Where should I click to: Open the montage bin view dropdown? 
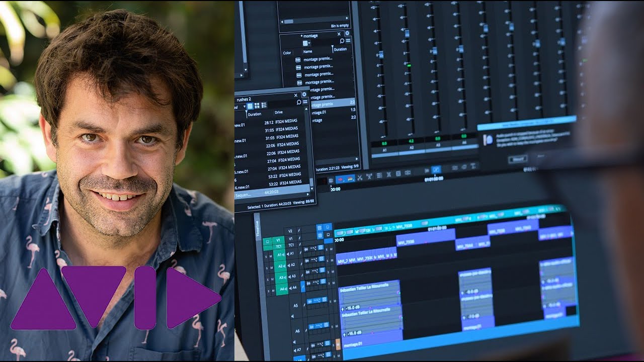(306, 43)
